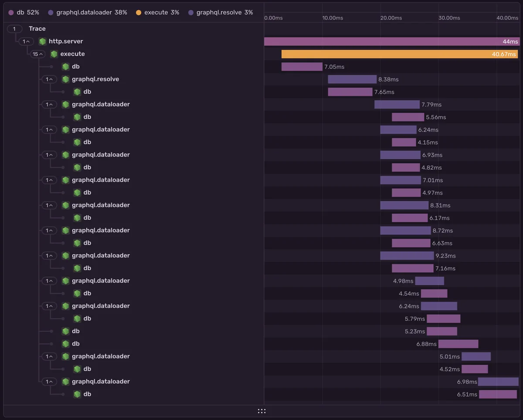Click the cube icon next to execute span

click(54, 54)
